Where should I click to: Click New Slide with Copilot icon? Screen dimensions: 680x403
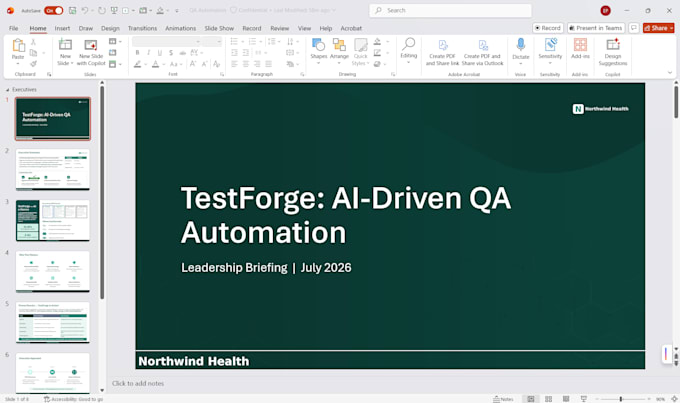pos(91,45)
